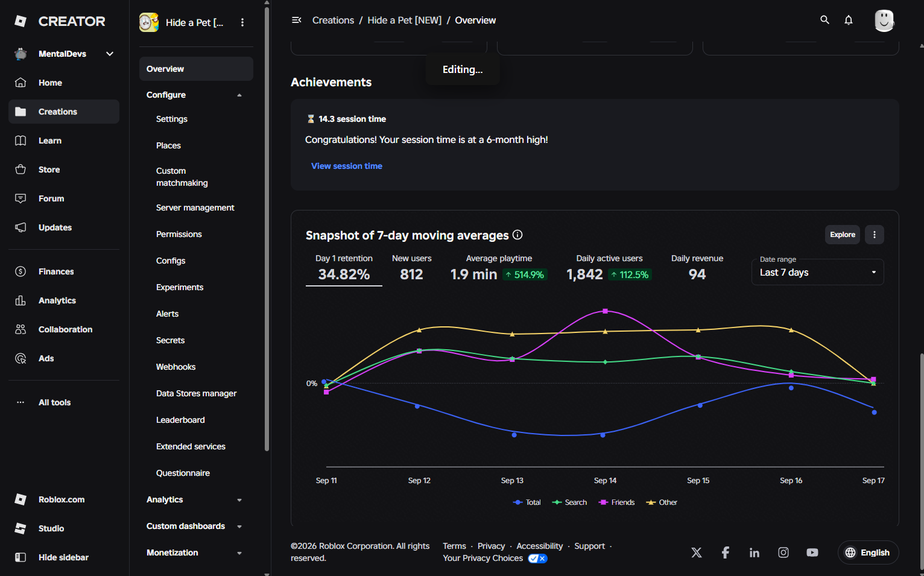Screen dimensions: 924x576
Task: Click the experience menu vertical scrollbar
Action: coord(267,229)
